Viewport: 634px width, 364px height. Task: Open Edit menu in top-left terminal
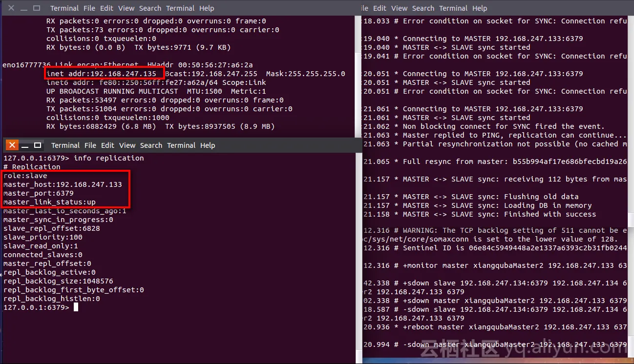107,8
